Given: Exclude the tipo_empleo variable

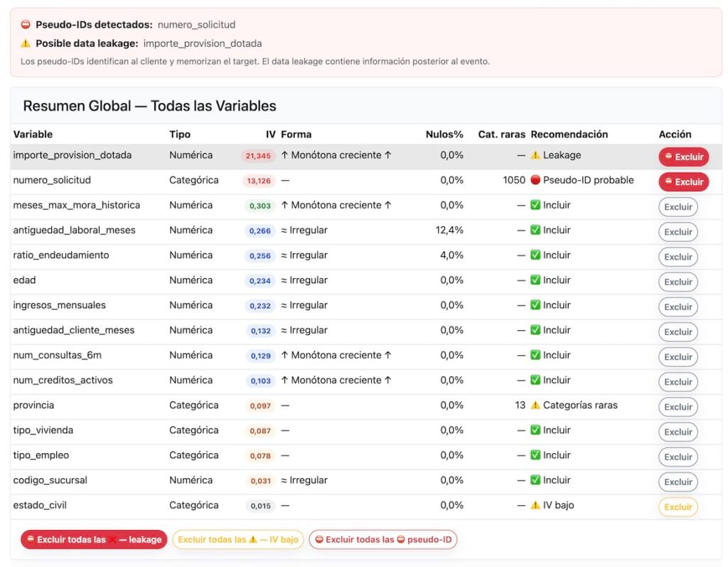Looking at the screenshot, I should click(x=678, y=457).
